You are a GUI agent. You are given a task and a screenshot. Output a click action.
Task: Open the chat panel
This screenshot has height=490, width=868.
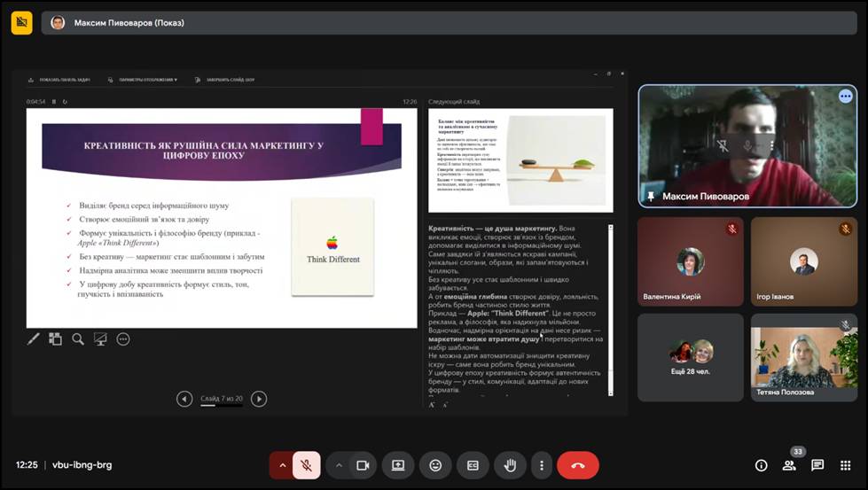817,465
